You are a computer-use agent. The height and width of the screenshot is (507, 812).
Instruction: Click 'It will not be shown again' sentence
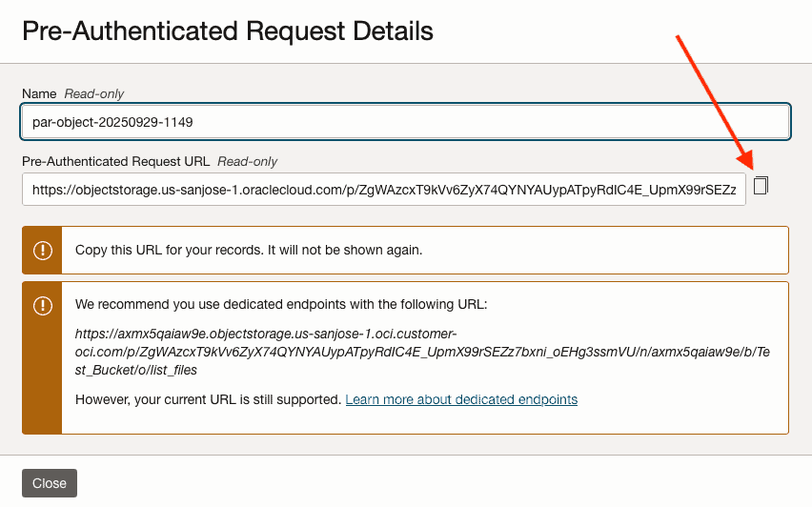(x=346, y=251)
